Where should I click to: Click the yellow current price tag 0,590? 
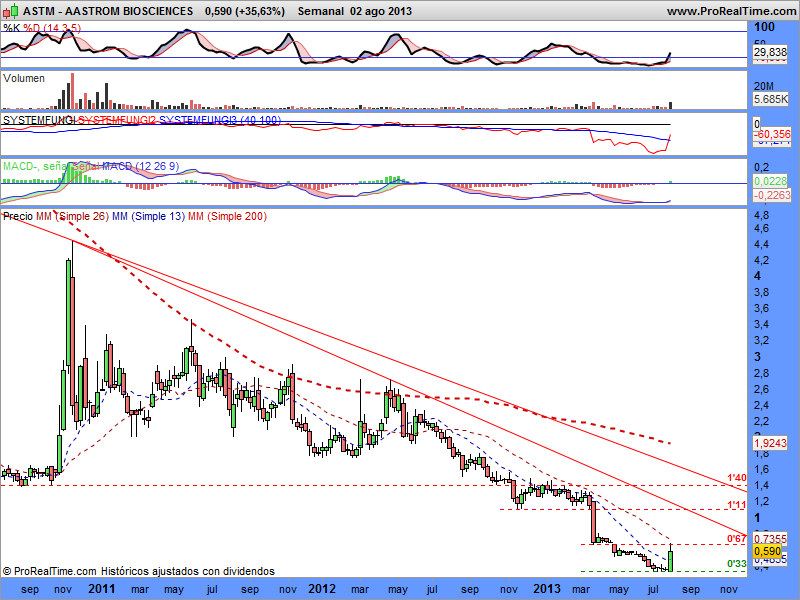pyautogui.click(x=768, y=551)
